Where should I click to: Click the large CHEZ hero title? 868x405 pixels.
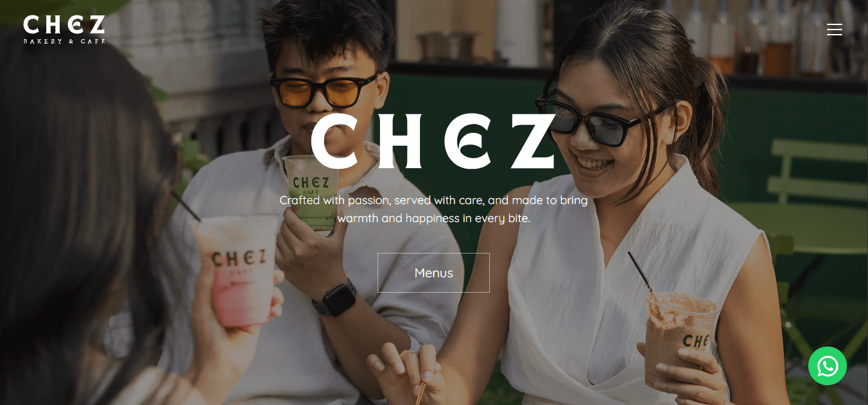[433, 141]
